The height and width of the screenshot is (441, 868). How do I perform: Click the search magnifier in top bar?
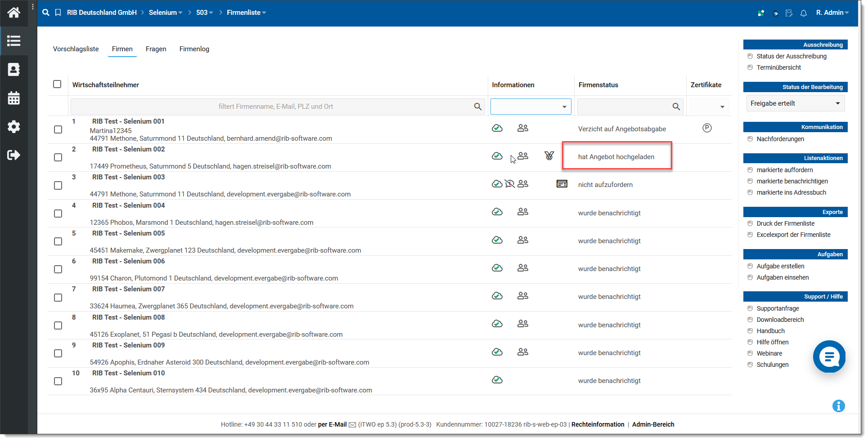(46, 13)
